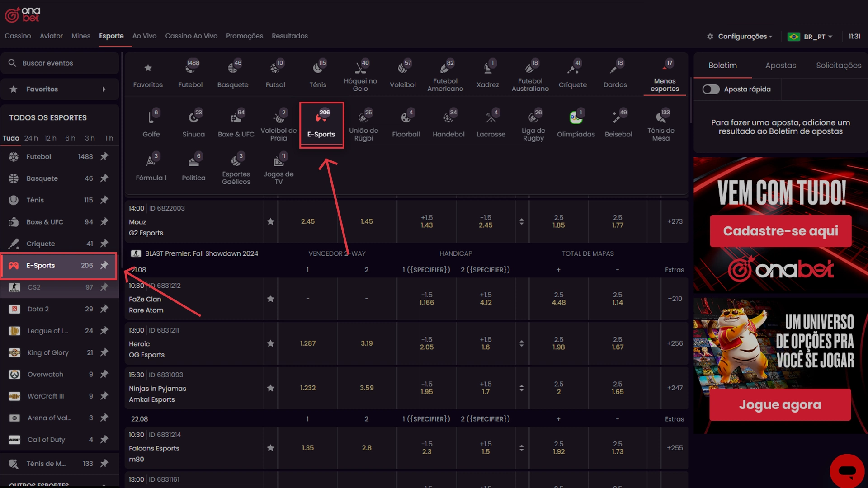The width and height of the screenshot is (868, 488).
Task: Open +273 extra markets for Mouz match
Action: [x=675, y=221]
